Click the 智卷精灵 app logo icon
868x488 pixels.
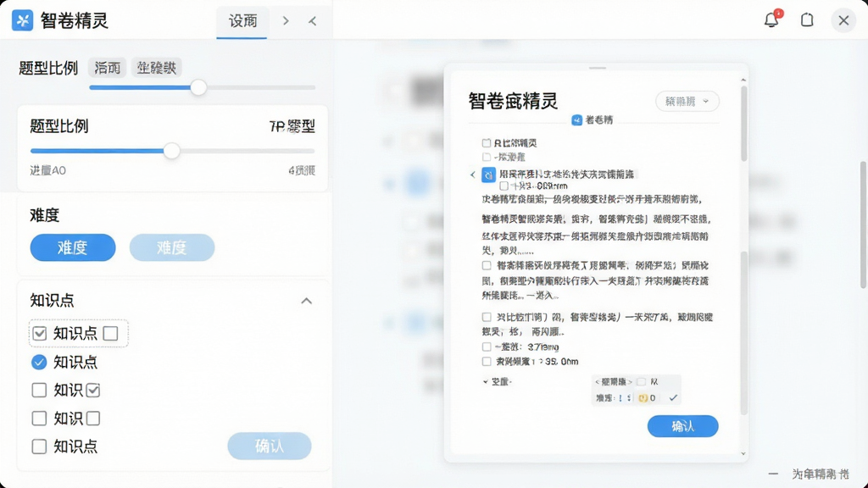tap(23, 20)
